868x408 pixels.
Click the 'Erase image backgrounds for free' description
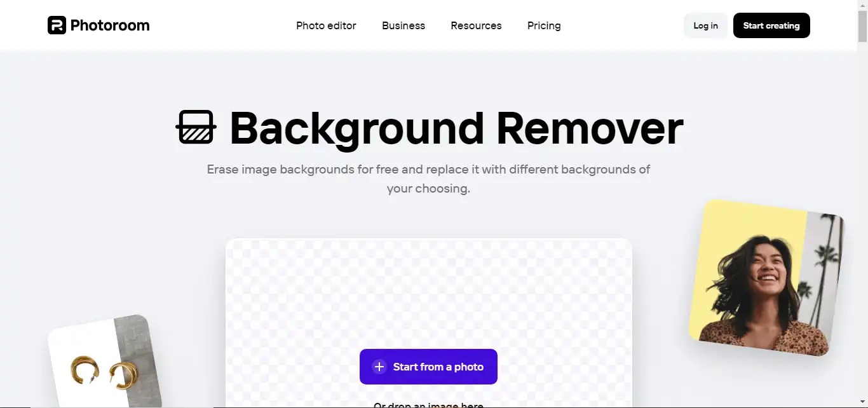[428, 179]
